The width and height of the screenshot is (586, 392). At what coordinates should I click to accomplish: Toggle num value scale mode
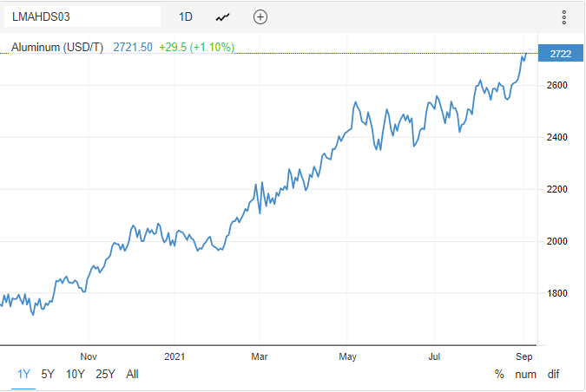tap(526, 374)
